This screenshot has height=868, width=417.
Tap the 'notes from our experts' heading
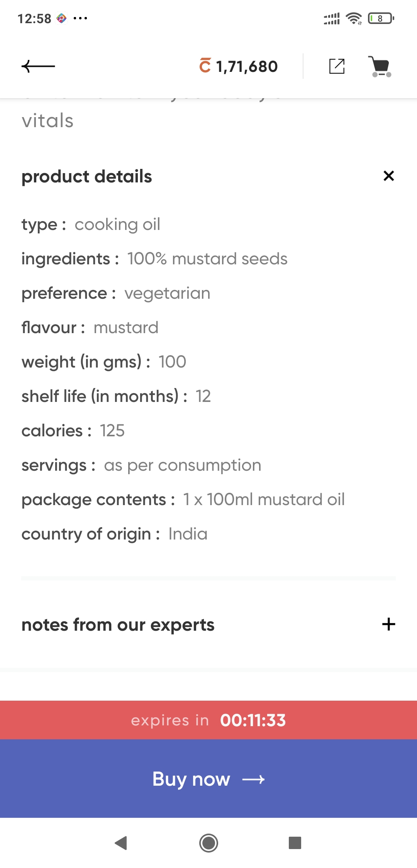pos(118,625)
